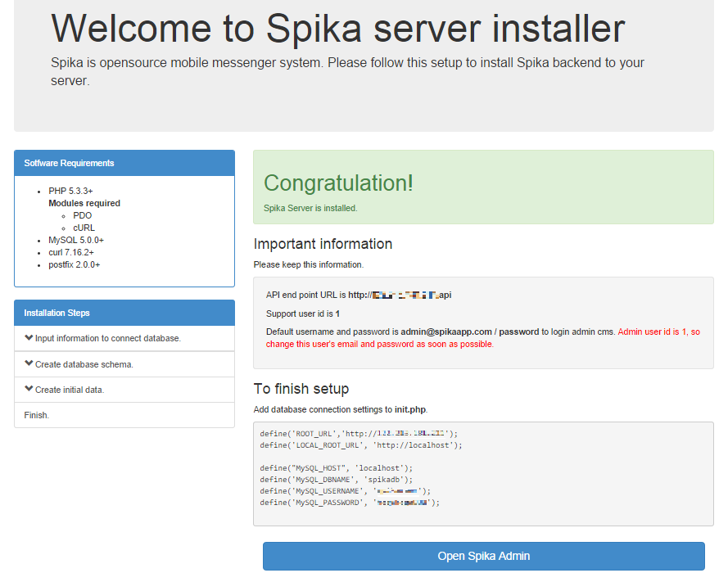Viewport: 728px width, 582px height.
Task: Click the Spika opensource messenger description text
Action: pos(347,71)
